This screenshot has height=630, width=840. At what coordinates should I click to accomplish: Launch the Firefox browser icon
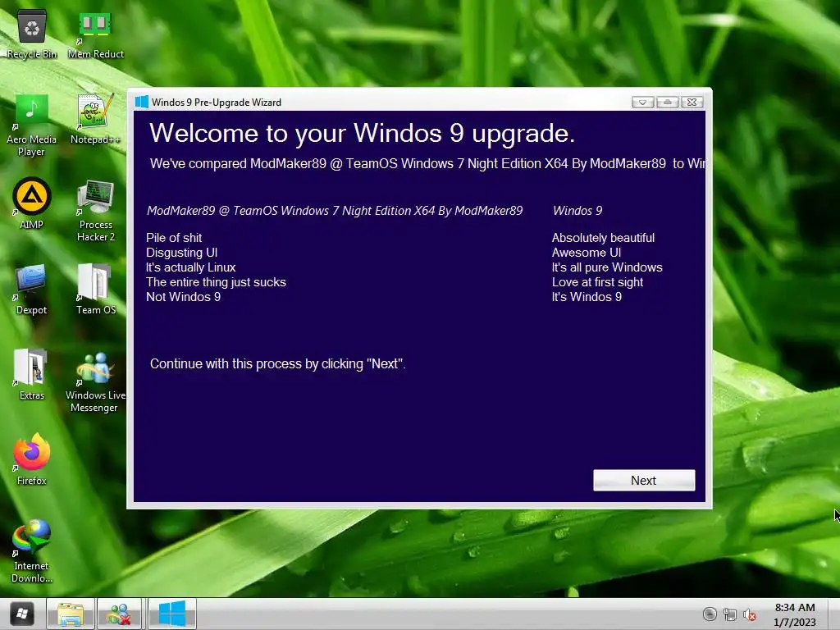[32, 459]
